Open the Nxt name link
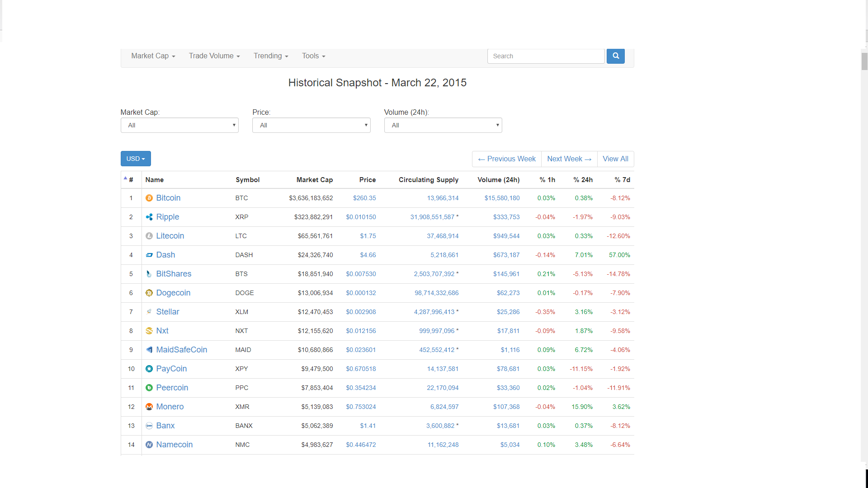868x488 pixels. [x=162, y=331]
